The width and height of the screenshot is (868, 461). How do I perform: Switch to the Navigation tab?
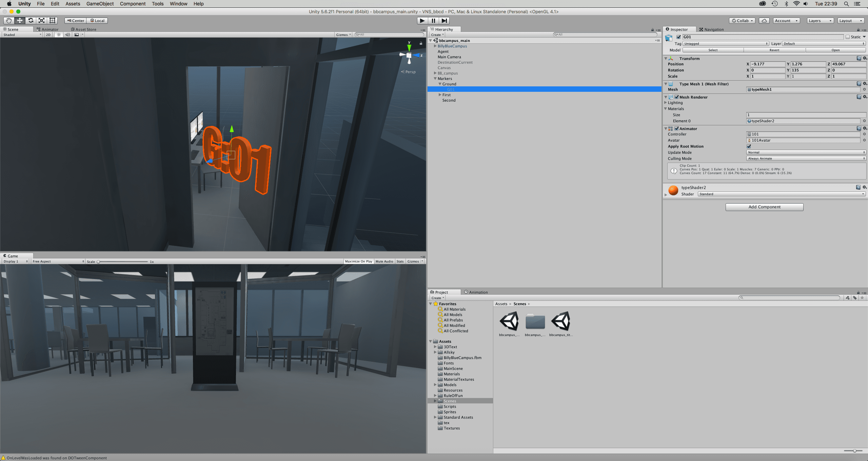711,29
